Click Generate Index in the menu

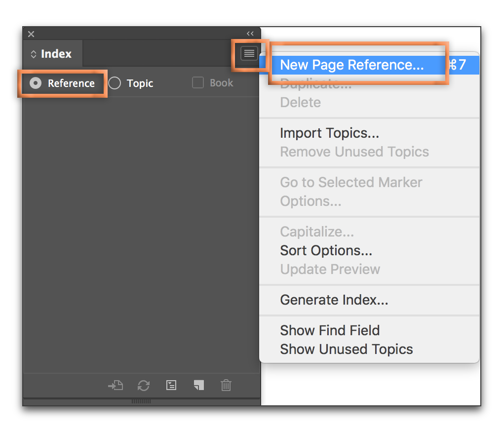334,300
